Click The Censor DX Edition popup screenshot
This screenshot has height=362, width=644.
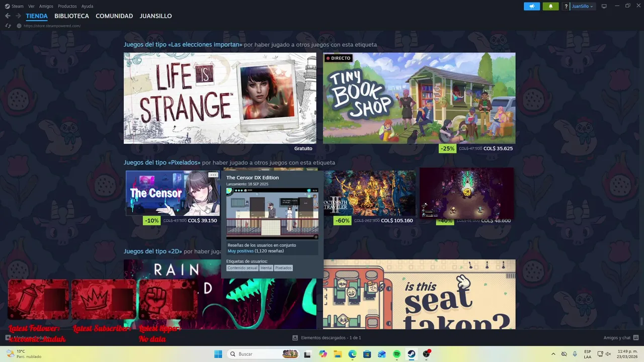coord(272,214)
